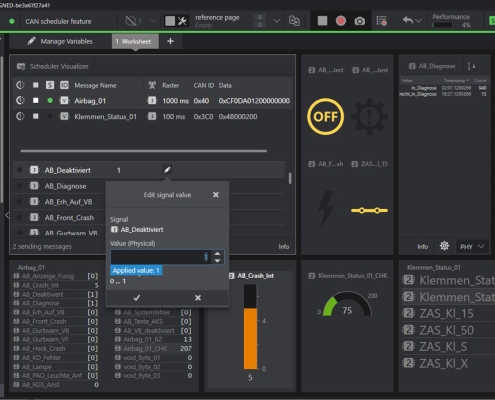Click the undo arrow icon

408,21
